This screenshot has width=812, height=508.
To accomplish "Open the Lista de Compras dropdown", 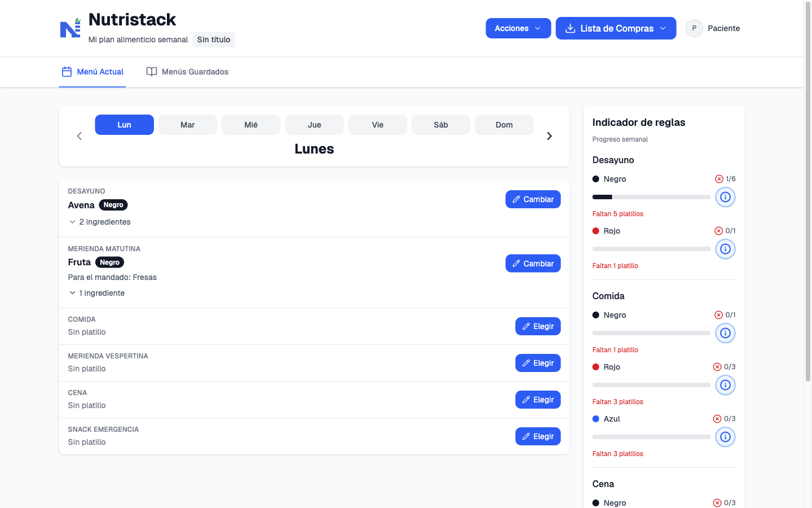I will coord(616,28).
